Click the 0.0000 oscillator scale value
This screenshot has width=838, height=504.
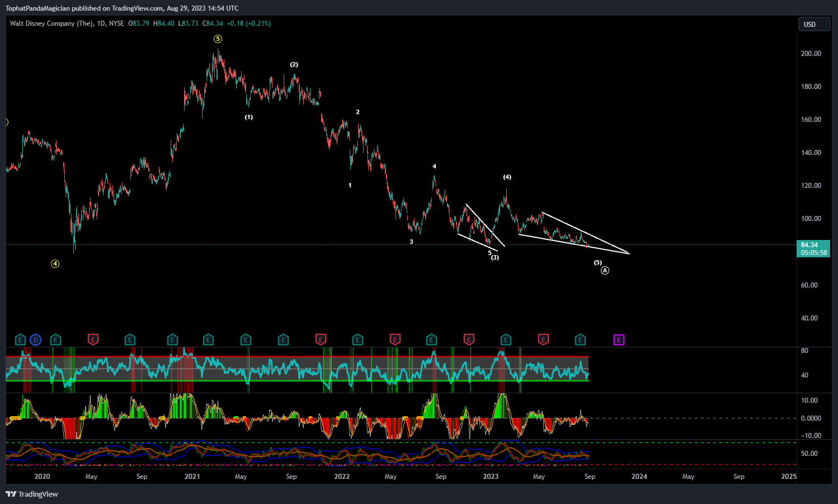coord(811,418)
